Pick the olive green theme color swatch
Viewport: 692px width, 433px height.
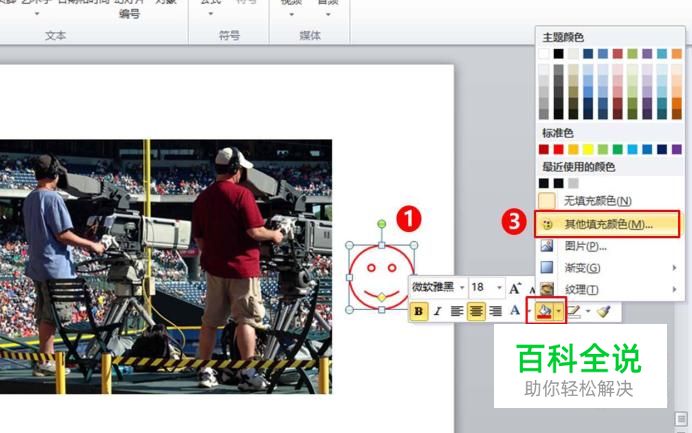click(632, 54)
